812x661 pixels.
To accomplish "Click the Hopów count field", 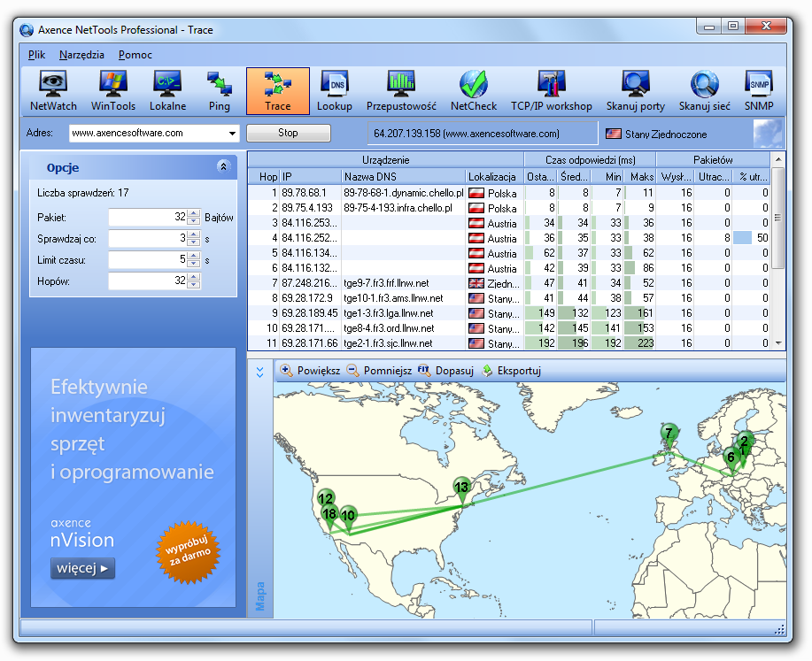I will (148, 281).
